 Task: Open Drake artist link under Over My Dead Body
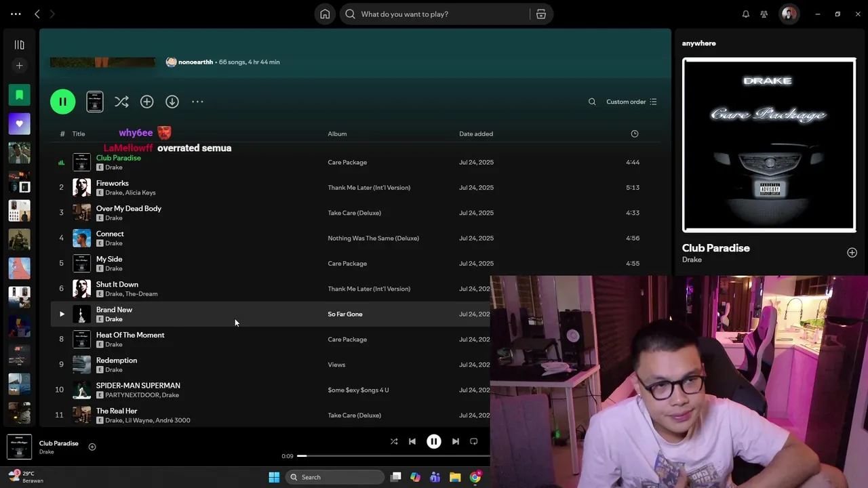coord(114,218)
